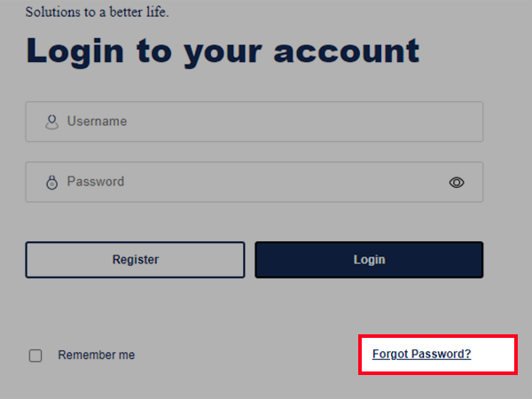Tick the Remember me checkbox

[35, 356]
